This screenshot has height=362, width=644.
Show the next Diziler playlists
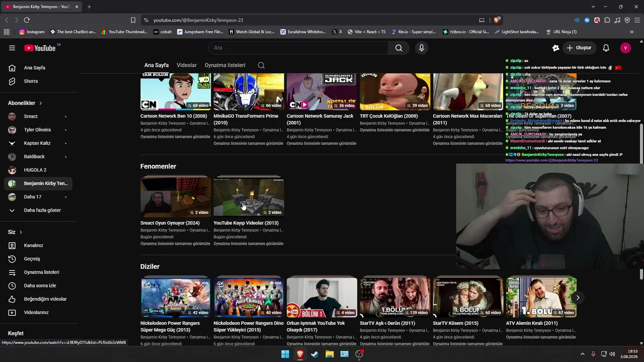578,298
